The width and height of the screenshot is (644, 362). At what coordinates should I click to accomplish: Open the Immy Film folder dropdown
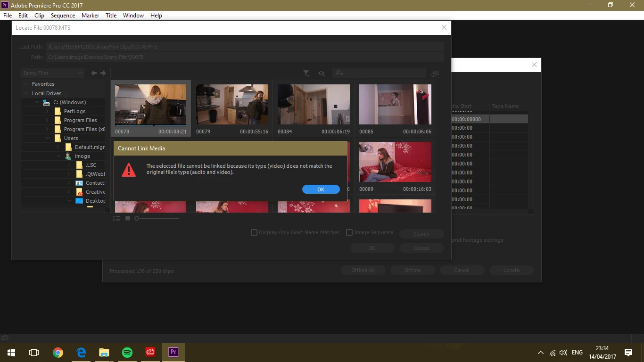pyautogui.click(x=52, y=73)
